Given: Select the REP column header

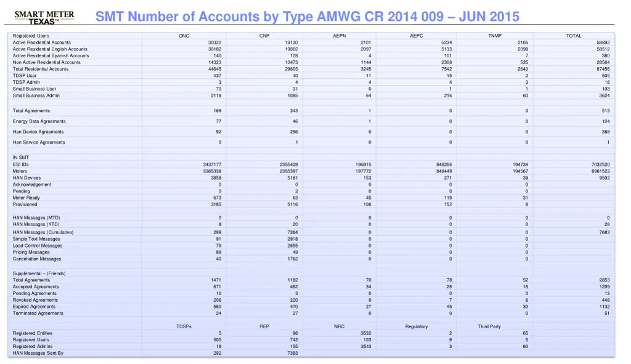Looking at the screenshot, I should (264, 326).
